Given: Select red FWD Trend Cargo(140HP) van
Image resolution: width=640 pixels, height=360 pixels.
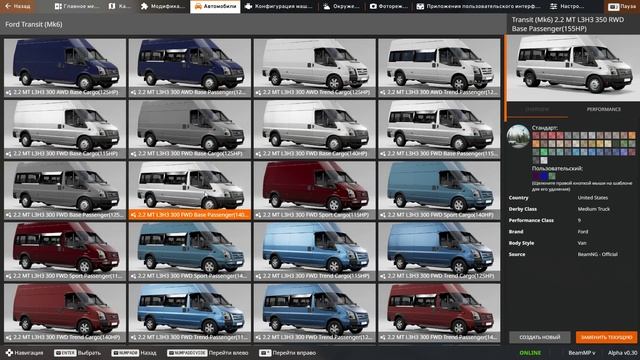Looking at the screenshot, I should point(65,313).
